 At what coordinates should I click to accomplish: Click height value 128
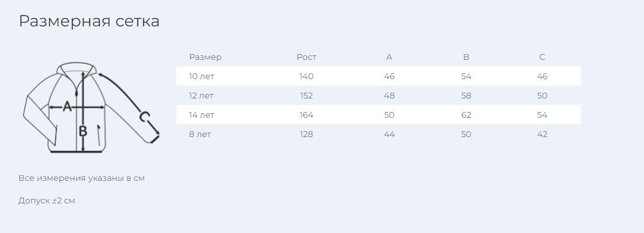click(307, 134)
